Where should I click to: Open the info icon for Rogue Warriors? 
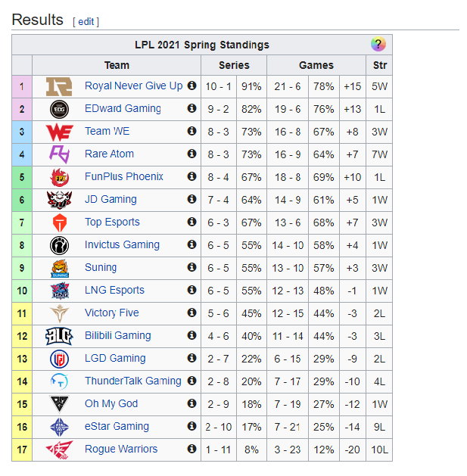pyautogui.click(x=191, y=449)
